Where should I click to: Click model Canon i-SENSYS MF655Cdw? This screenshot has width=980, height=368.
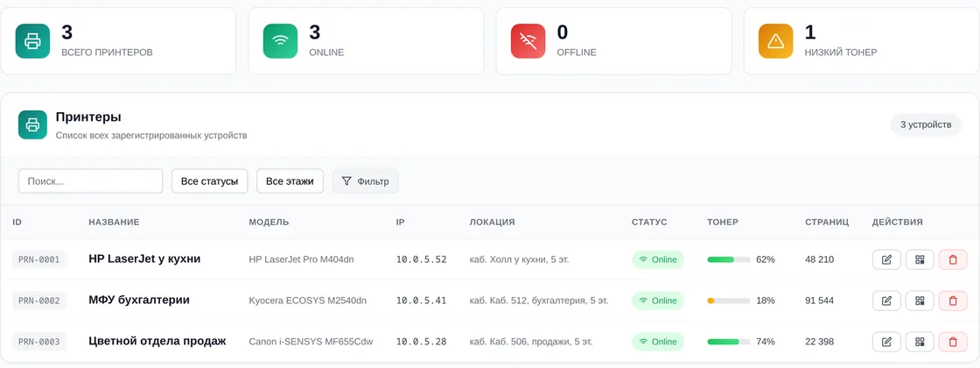(311, 342)
